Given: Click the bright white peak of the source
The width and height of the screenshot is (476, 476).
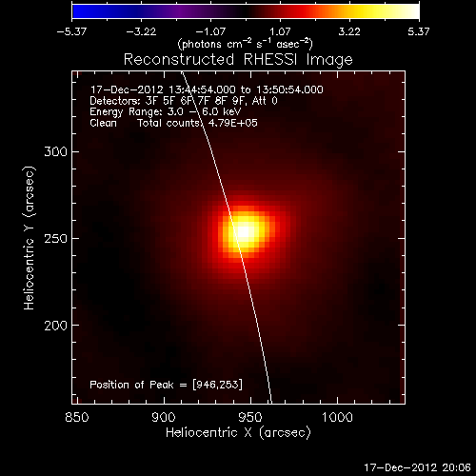Looking at the screenshot, I should tap(244, 231).
